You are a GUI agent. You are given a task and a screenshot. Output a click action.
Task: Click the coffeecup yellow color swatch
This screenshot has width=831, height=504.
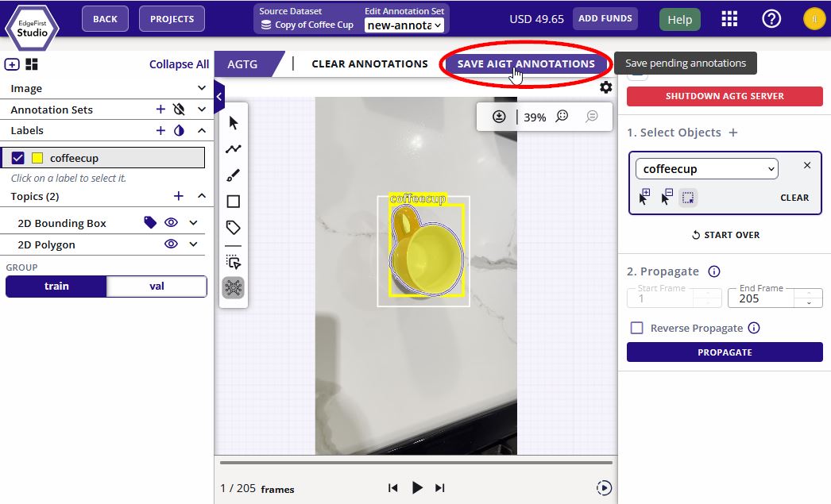point(37,158)
